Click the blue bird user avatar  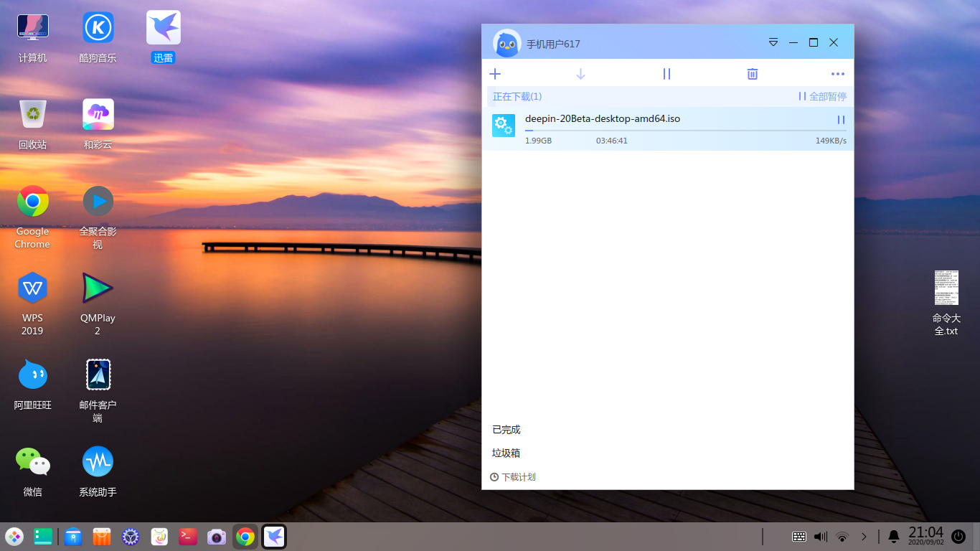507,44
